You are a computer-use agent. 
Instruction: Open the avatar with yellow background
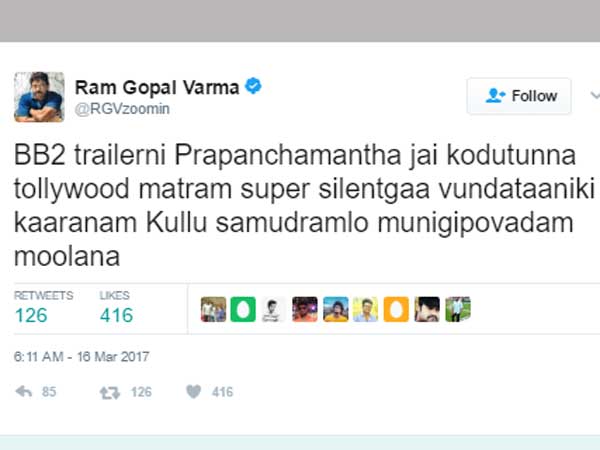[365, 309]
